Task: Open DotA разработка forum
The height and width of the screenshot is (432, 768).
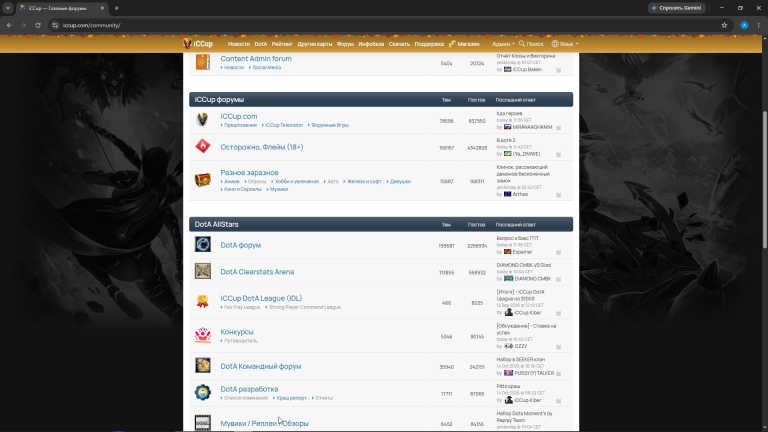Action: (x=249, y=389)
